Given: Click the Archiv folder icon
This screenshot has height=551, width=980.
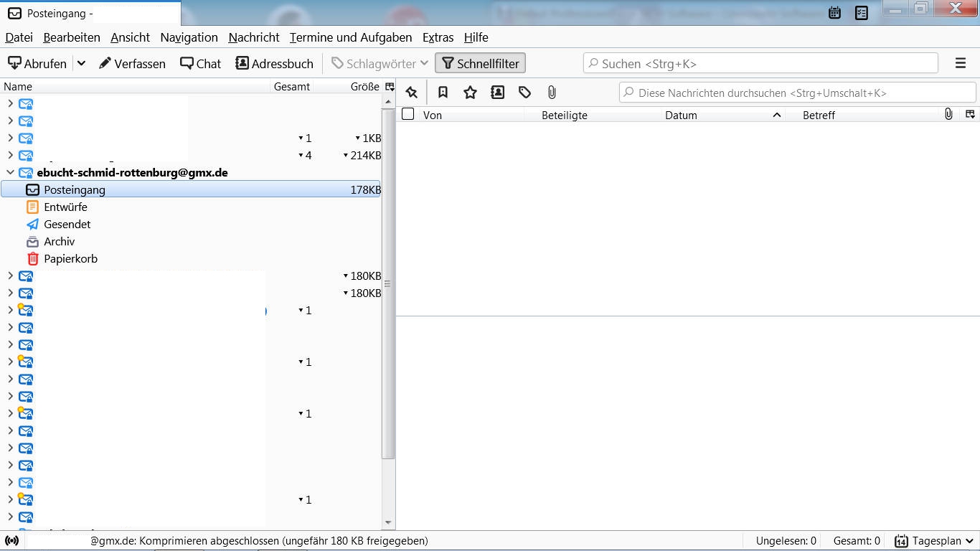Looking at the screenshot, I should (32, 242).
